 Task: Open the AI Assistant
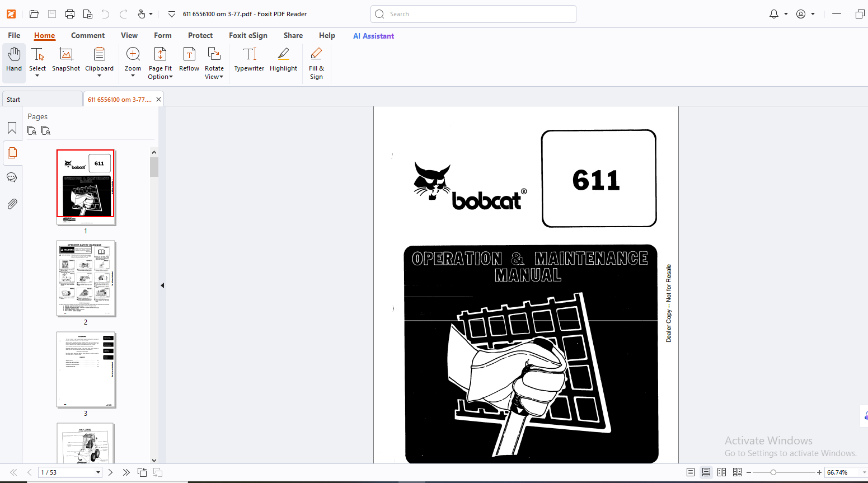tap(373, 36)
